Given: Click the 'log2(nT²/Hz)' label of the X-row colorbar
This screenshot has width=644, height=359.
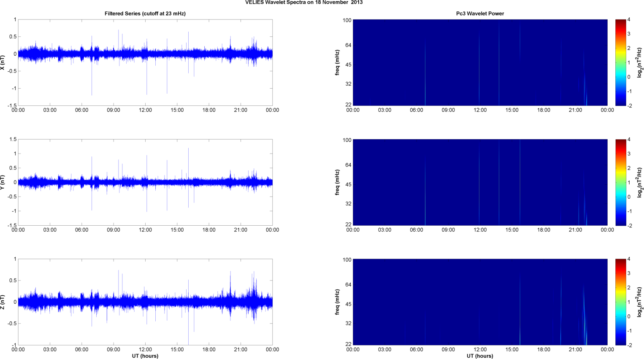Looking at the screenshot, I should tap(640, 62).
